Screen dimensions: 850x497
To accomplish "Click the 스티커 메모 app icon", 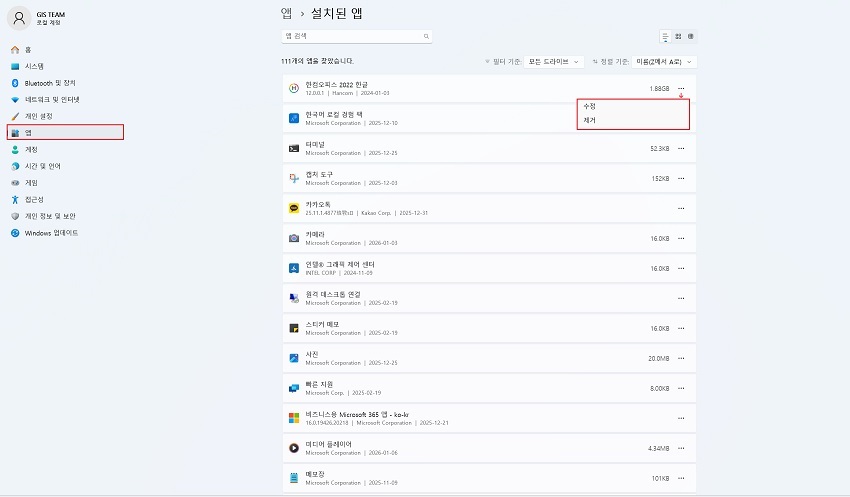I will pos(294,328).
